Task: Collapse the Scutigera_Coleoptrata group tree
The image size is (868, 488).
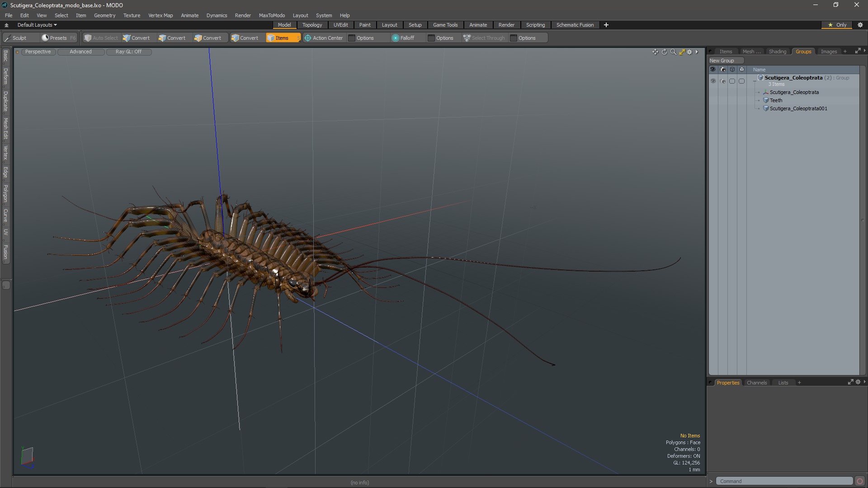Action: (x=754, y=81)
